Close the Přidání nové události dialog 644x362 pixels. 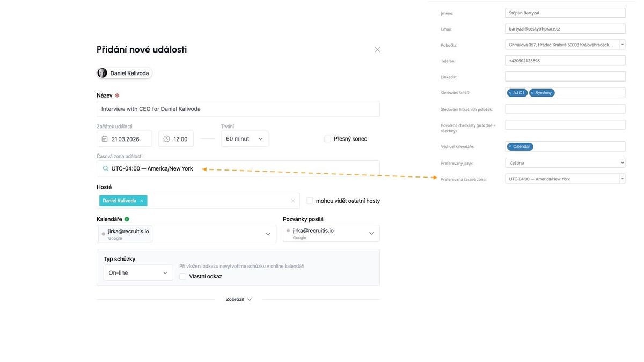pyautogui.click(x=377, y=49)
